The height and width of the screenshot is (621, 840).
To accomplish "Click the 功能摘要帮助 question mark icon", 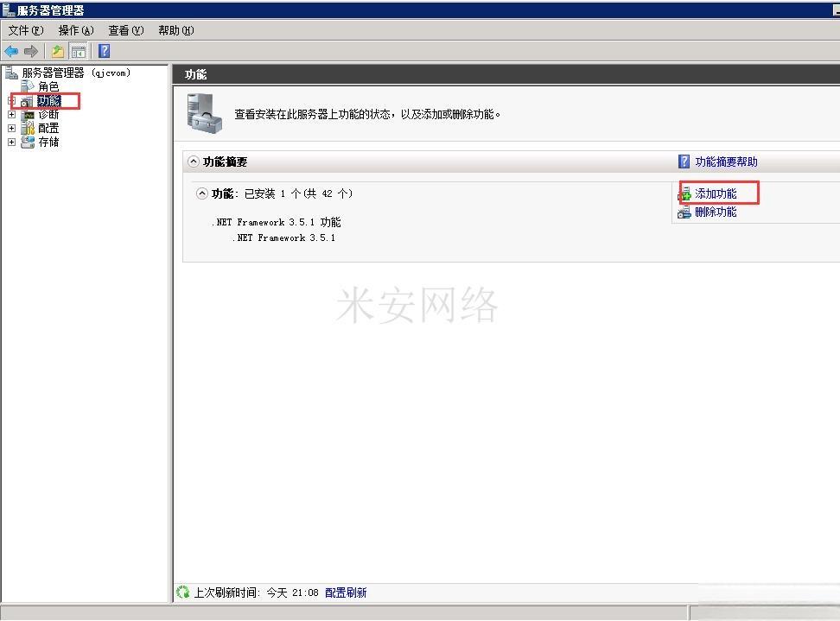I will 684,162.
